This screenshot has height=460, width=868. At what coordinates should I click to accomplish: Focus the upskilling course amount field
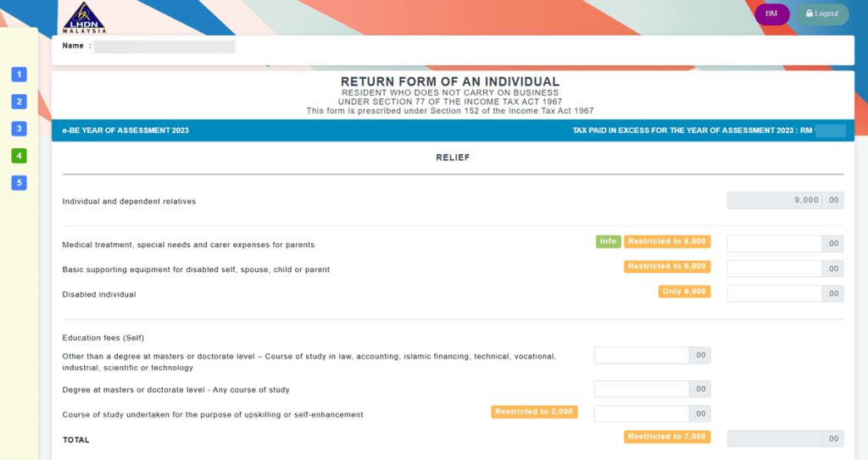click(x=642, y=414)
